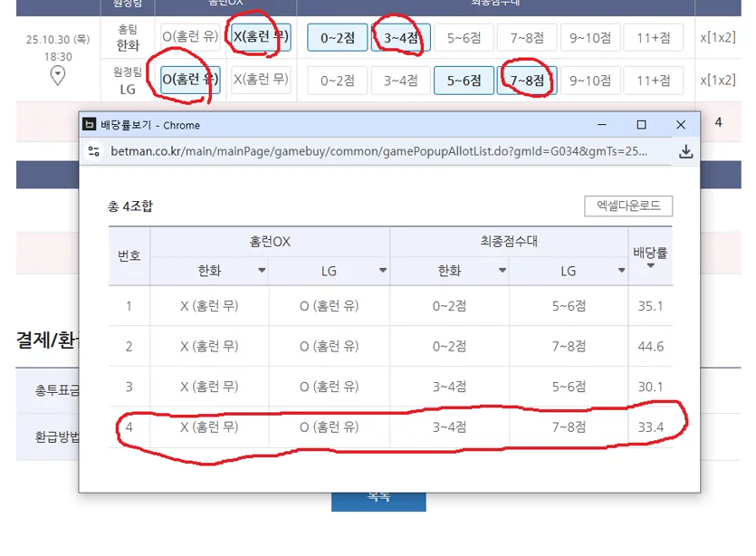Click the 번호 column header
756x556 pixels.
pyautogui.click(x=129, y=255)
